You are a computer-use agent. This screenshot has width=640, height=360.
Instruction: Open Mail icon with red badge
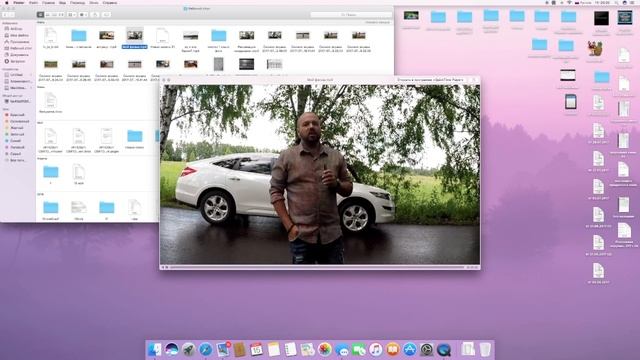pos(223,349)
